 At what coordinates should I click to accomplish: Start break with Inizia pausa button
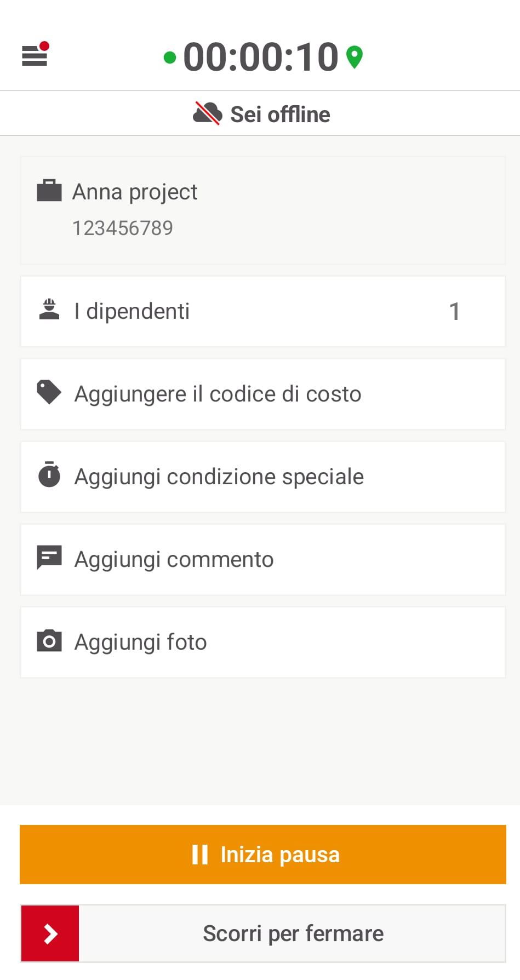click(x=263, y=855)
